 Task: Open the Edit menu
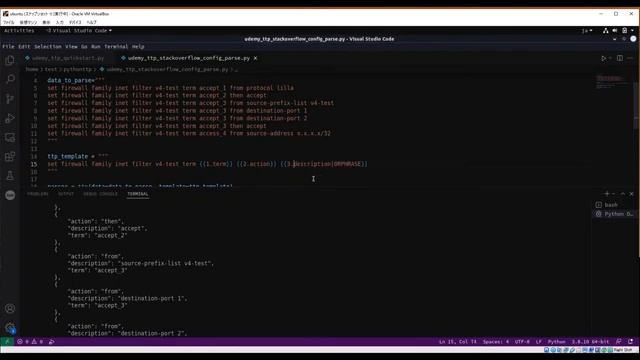click(x=24, y=47)
